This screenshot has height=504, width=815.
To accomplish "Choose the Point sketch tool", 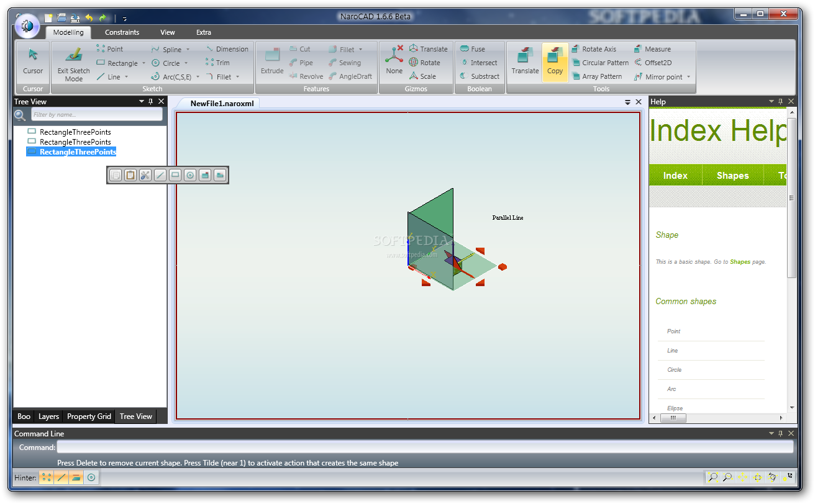I will click(110, 49).
